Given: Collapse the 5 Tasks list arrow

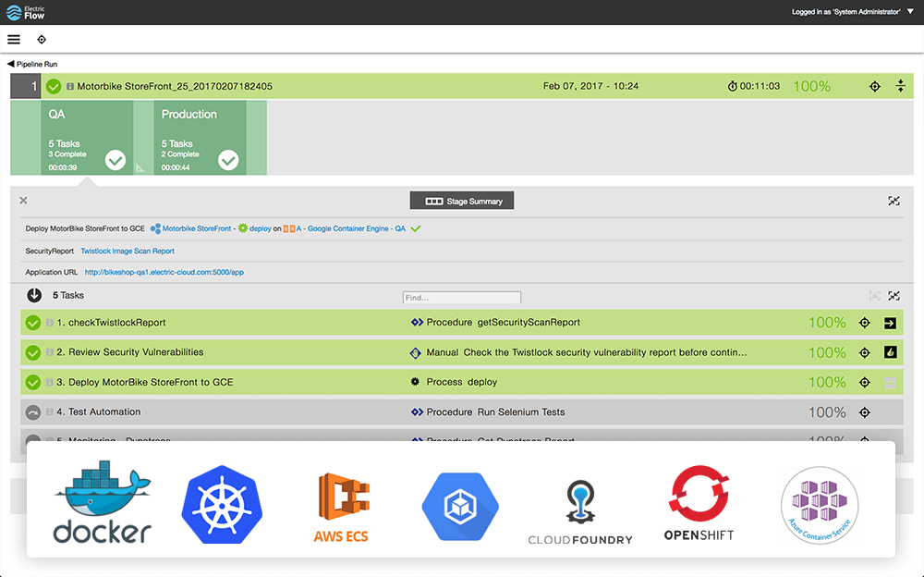Looking at the screenshot, I should click(x=34, y=296).
